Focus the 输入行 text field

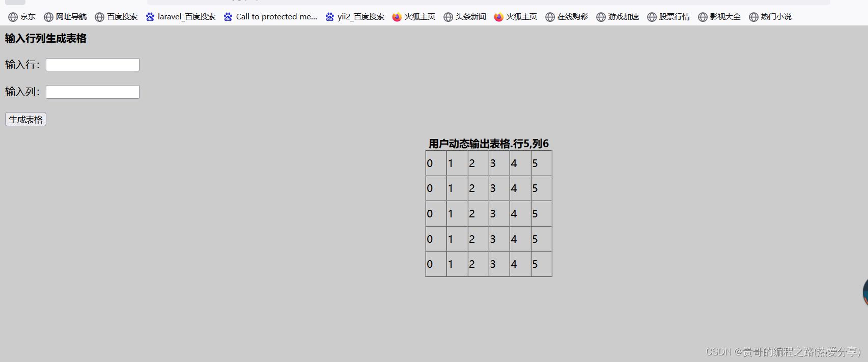[93, 65]
